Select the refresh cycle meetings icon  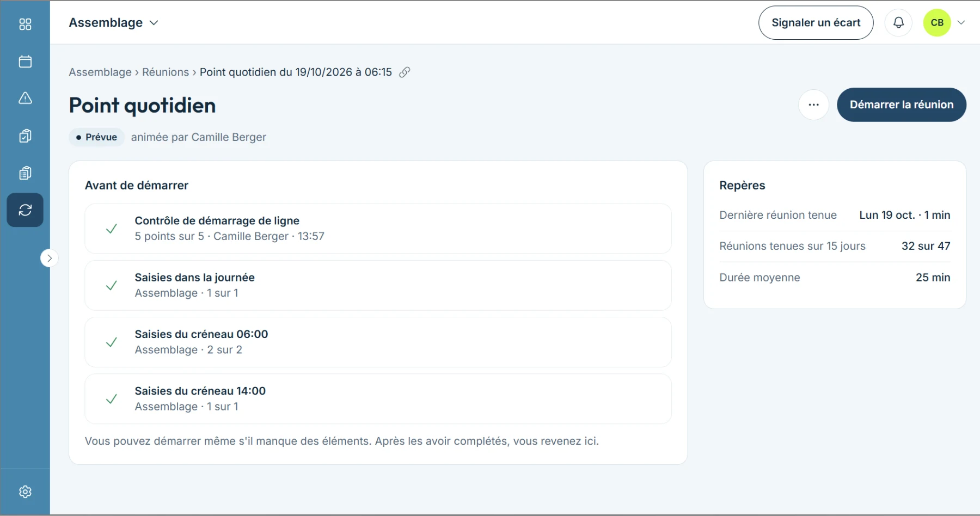[x=25, y=210]
